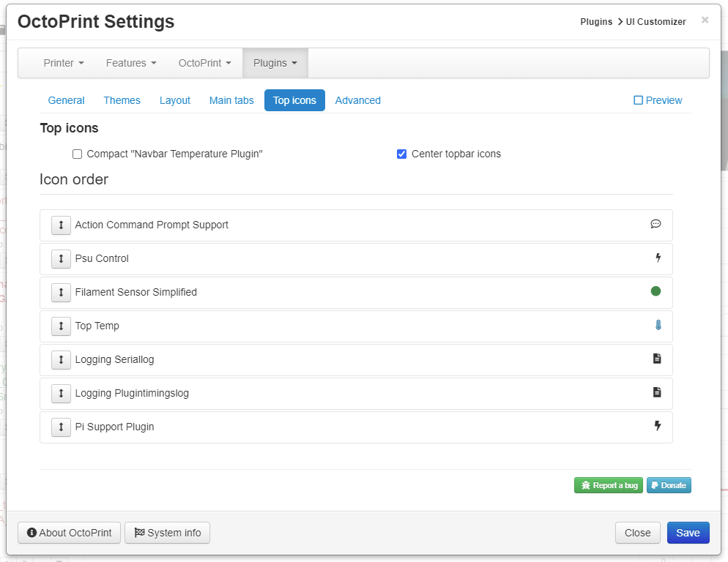Click the Report a bug button

(609, 485)
